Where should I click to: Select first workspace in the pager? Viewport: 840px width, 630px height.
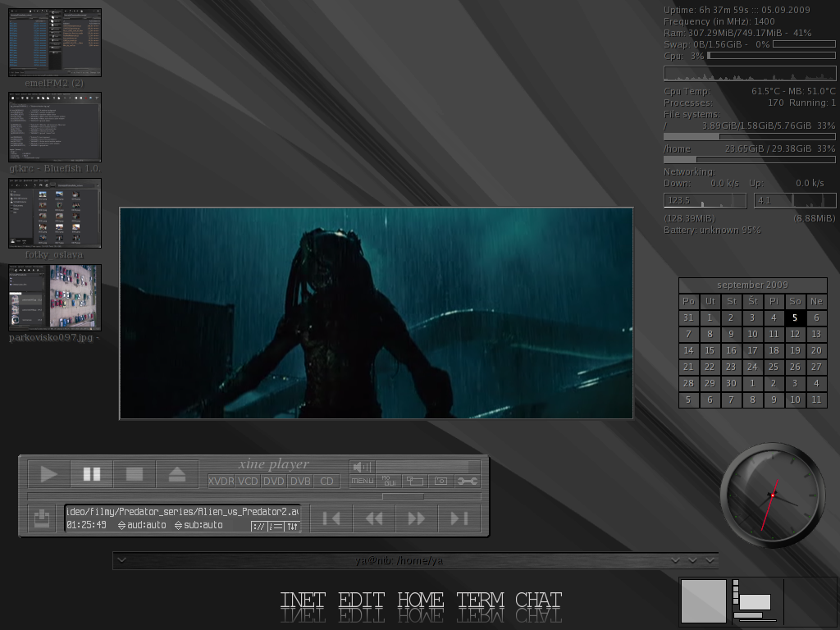[703, 600]
